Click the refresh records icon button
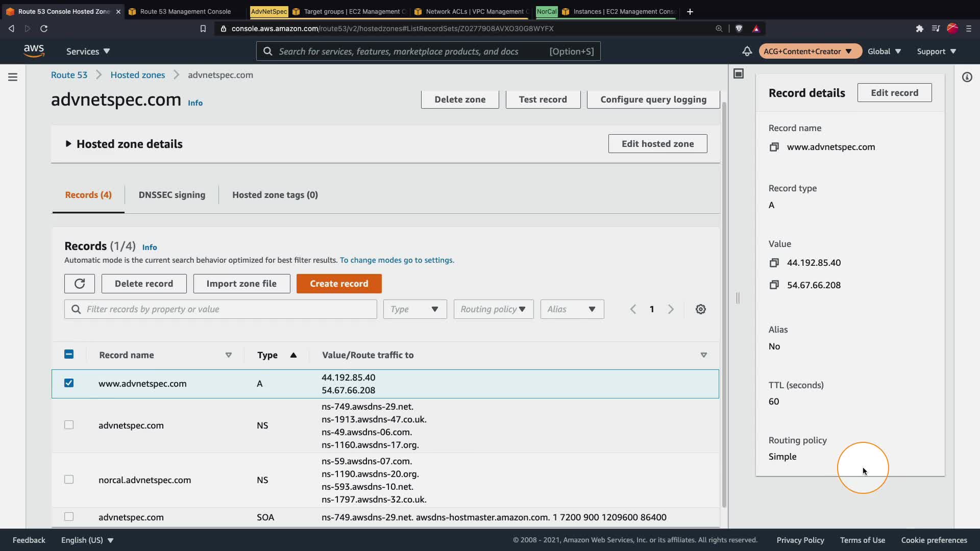 coord(80,284)
